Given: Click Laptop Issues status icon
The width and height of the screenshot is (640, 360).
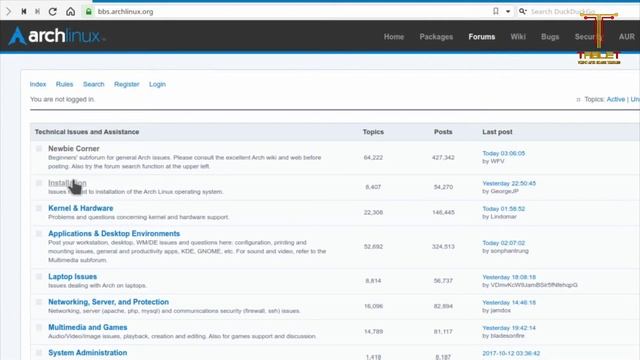Looking at the screenshot, I should (39, 277).
